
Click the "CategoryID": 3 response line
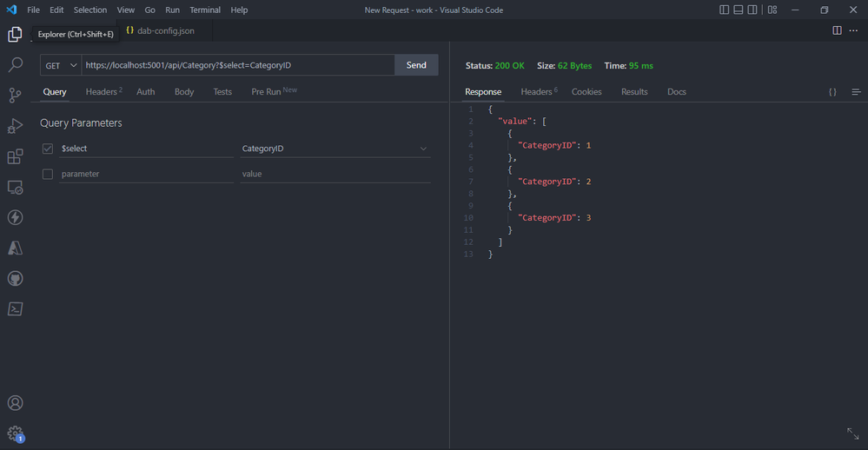(x=554, y=218)
